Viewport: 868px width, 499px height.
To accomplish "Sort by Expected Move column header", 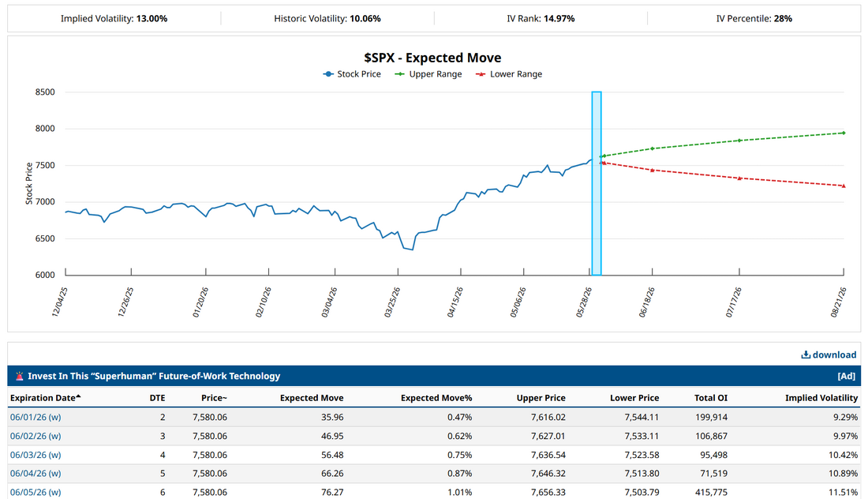I will (312, 398).
